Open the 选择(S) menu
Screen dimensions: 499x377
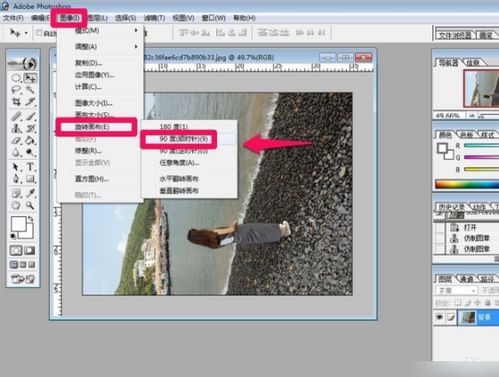pyautogui.click(x=126, y=18)
